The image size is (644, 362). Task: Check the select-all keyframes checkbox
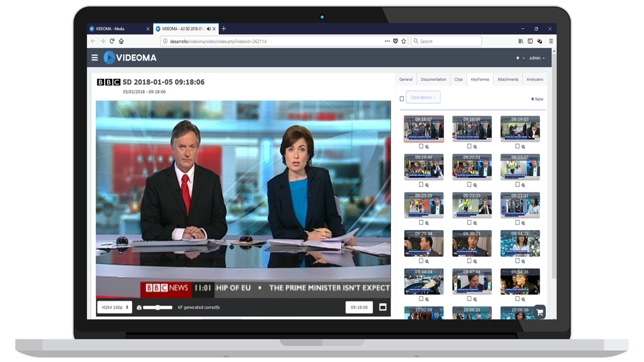402,99
